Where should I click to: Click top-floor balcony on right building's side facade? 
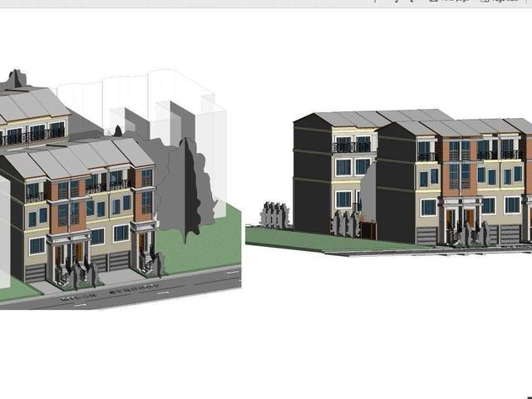coord(352,147)
